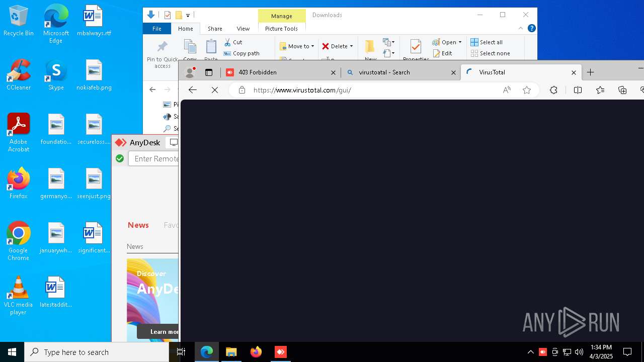Open Edge Extensions puzzle icon
Viewport: 644px width, 362px height.
(x=554, y=90)
